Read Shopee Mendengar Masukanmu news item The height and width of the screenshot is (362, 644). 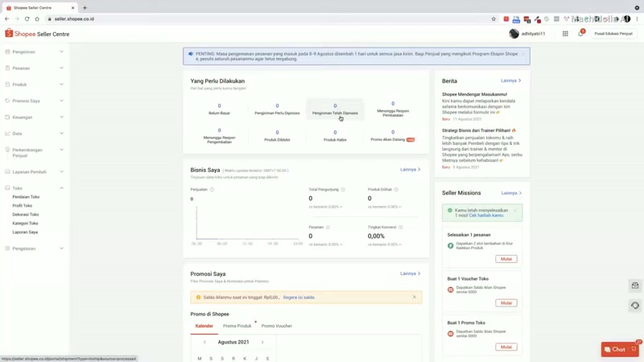tap(474, 94)
